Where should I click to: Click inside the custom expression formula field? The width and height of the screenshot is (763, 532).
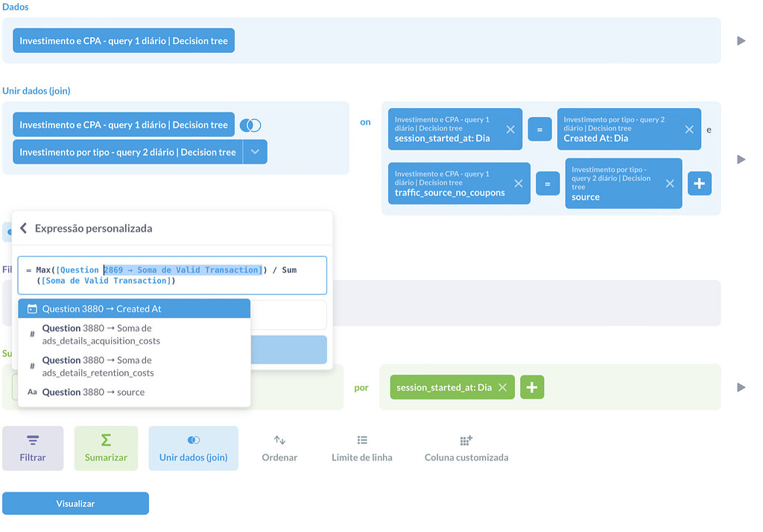171,274
